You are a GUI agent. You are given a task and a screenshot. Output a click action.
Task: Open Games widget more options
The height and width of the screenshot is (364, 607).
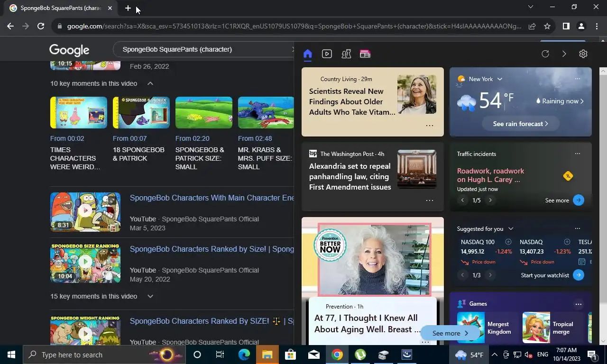click(x=578, y=304)
